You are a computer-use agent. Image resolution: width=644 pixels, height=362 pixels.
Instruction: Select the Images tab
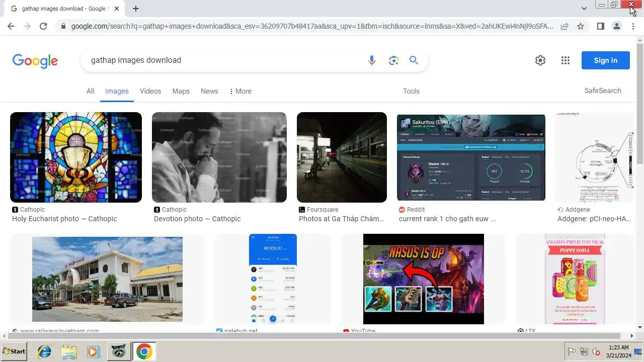pos(117,91)
